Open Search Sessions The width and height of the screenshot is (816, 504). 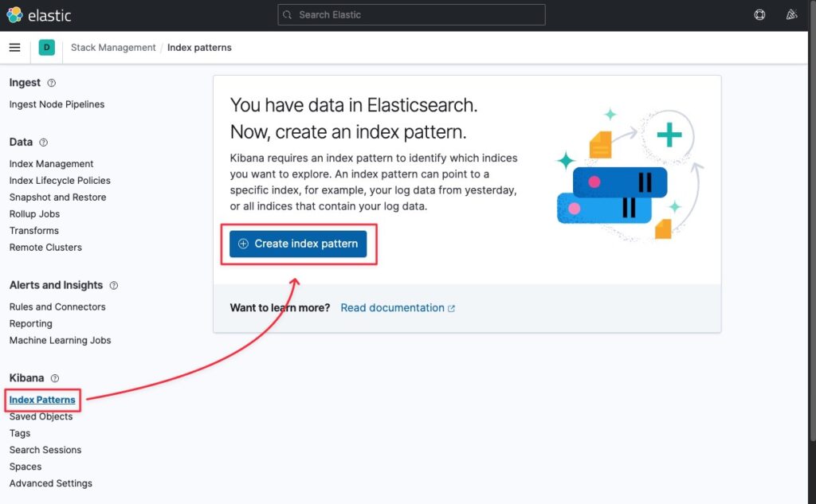(45, 450)
